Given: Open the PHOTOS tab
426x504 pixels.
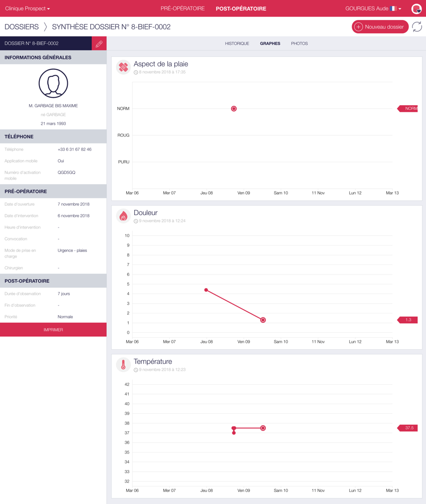Looking at the screenshot, I should pyautogui.click(x=299, y=44).
